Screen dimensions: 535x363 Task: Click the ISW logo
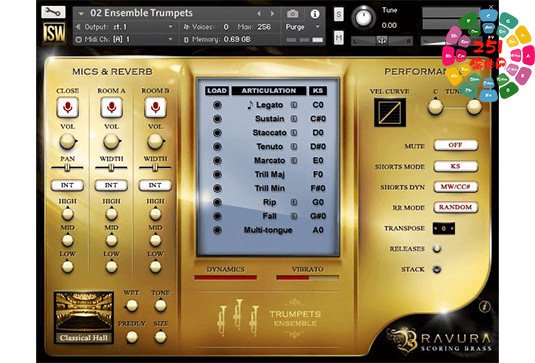54,33
